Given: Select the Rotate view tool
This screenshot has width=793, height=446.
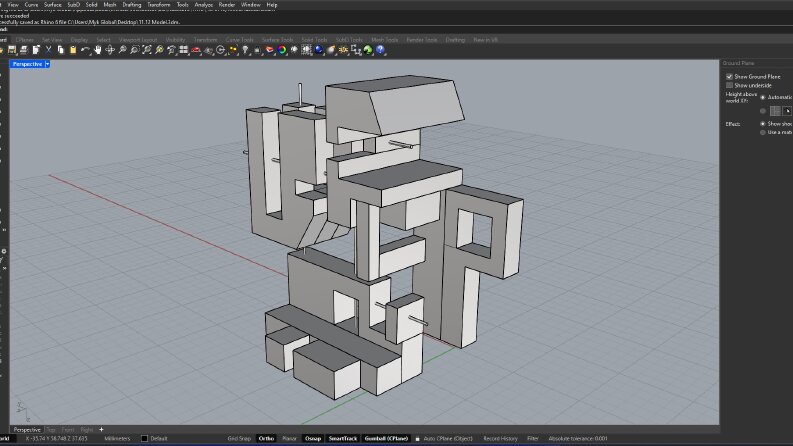Looking at the screenshot, I should pos(110,50).
